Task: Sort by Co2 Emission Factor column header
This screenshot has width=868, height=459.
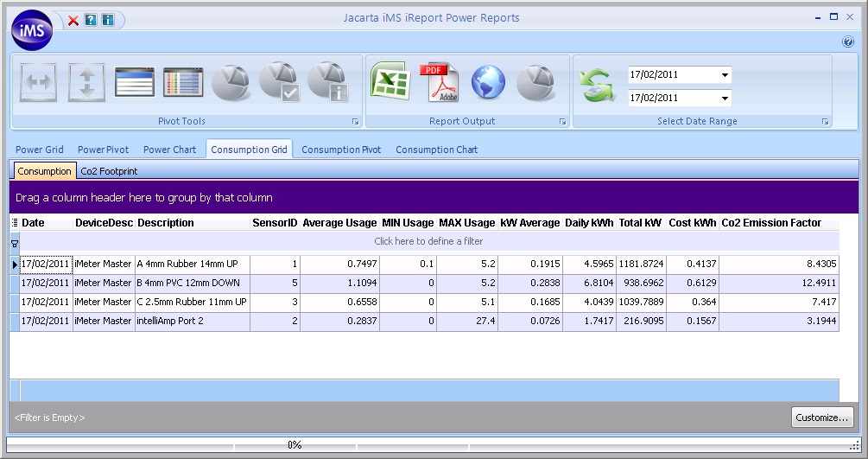Action: [779, 223]
